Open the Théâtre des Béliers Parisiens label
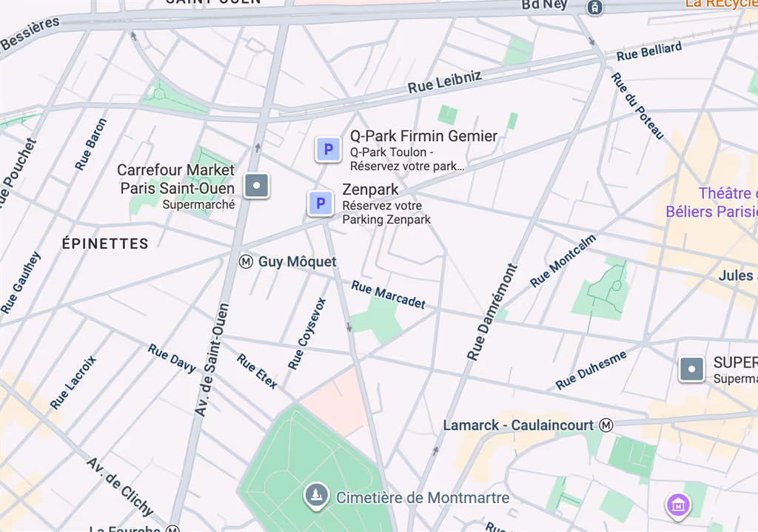 [711, 203]
